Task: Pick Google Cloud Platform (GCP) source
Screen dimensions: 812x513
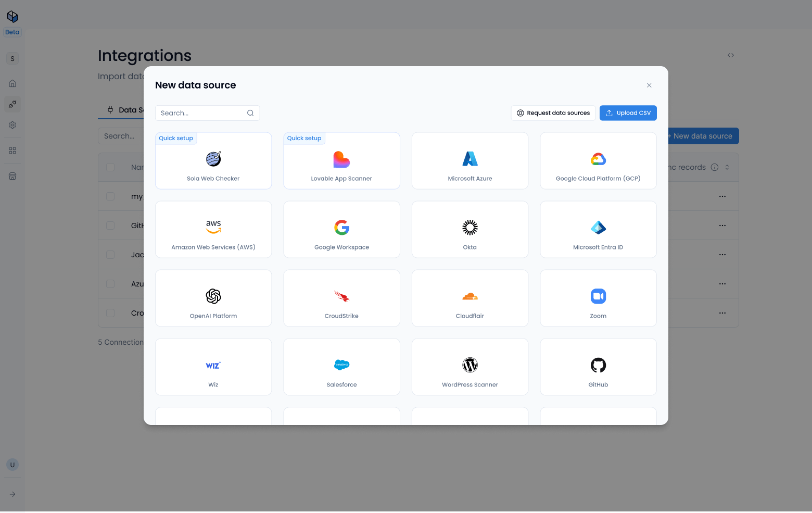Action: point(598,160)
